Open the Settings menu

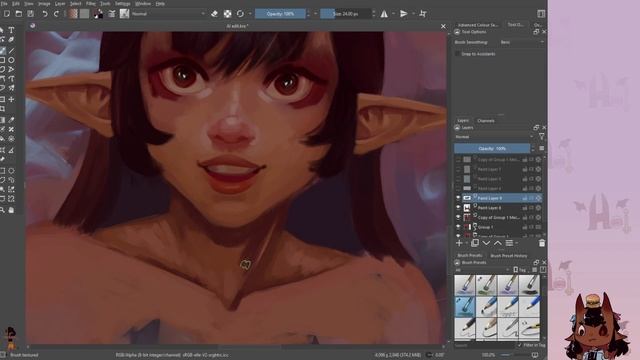(x=122, y=4)
